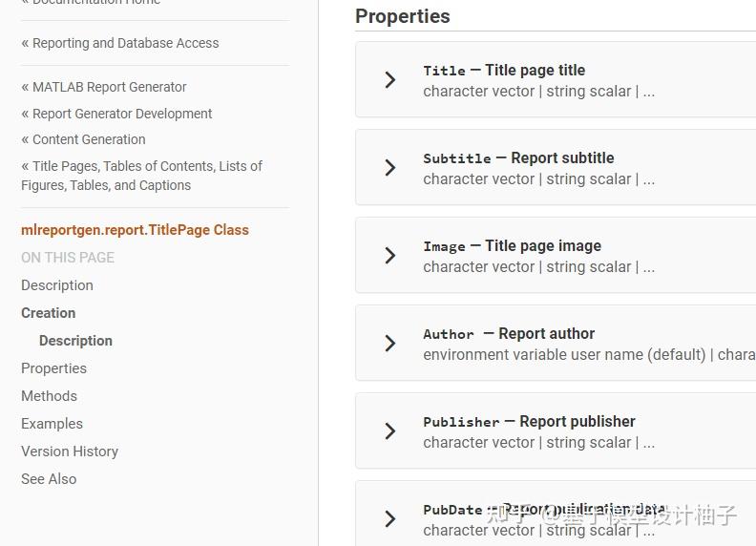Expand the Subtitle property chevron
The image size is (756, 546).
coord(389,168)
